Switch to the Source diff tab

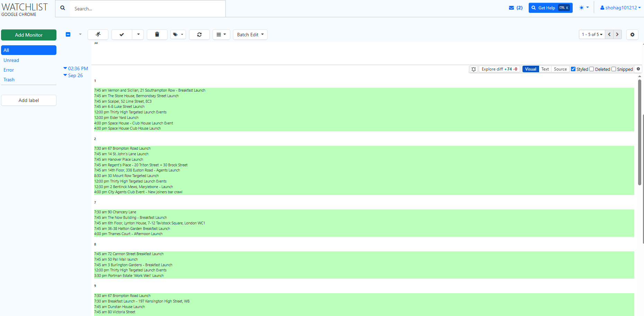(x=560, y=69)
